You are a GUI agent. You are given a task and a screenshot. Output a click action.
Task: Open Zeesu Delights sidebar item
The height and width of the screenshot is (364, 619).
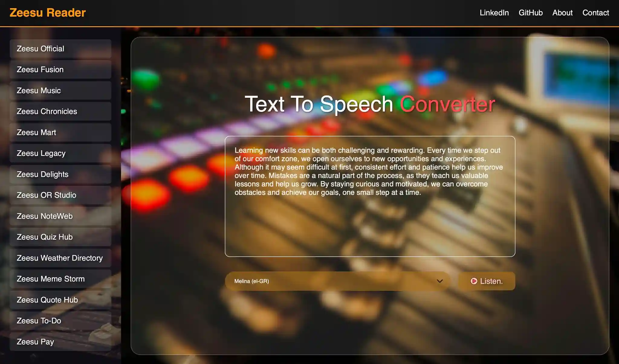point(60,174)
